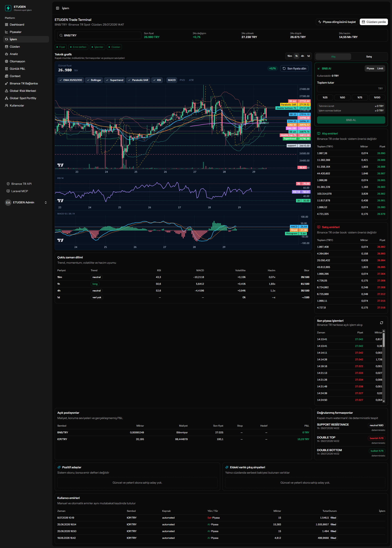Click the TradingView logo on the MACD chart

tap(60, 240)
